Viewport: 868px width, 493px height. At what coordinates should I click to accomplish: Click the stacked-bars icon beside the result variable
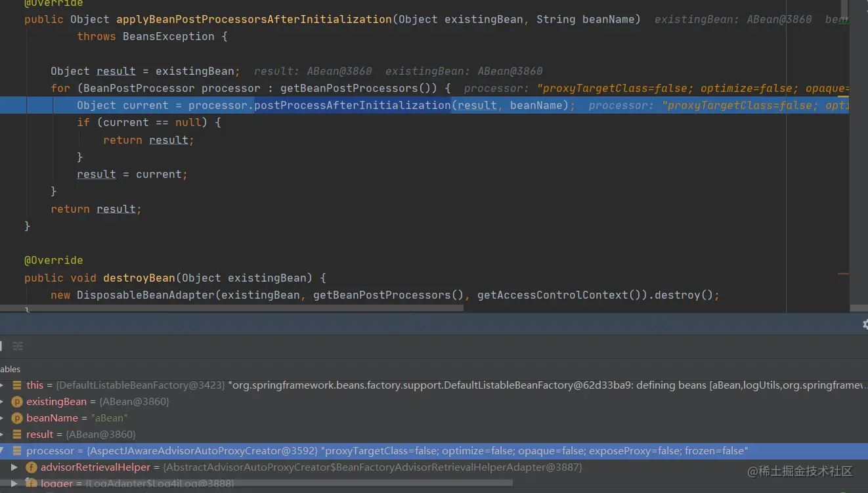point(17,435)
